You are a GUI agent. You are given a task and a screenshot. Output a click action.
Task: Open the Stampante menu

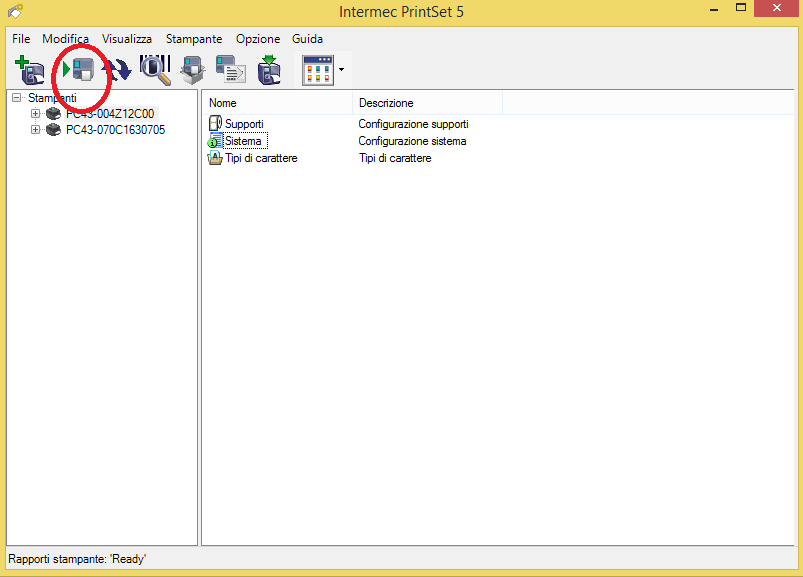(194, 39)
